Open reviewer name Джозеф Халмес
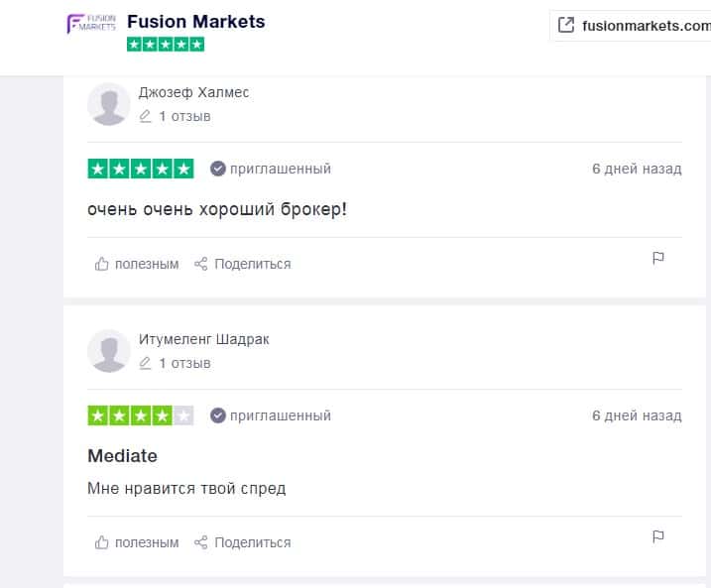This screenshot has width=711, height=588. 193,92
